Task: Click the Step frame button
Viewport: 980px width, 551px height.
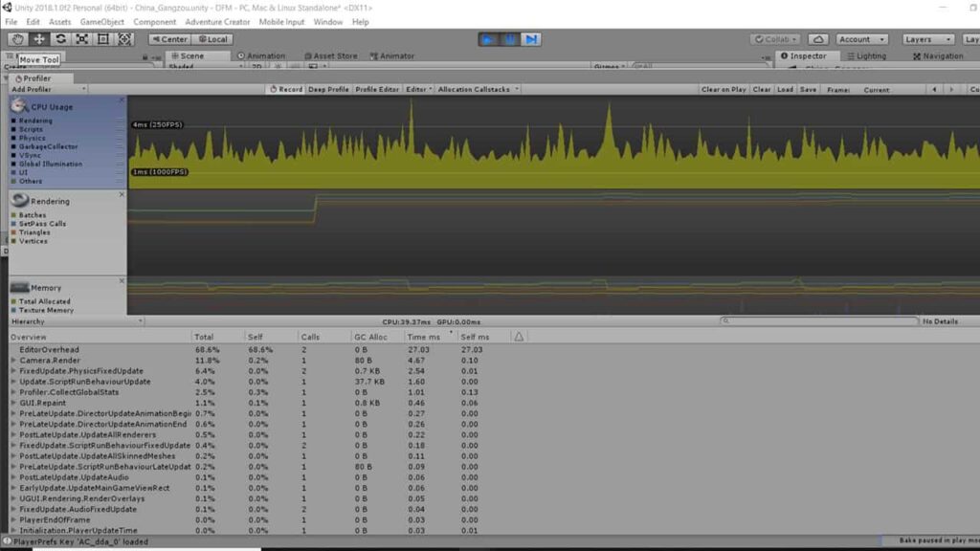Action: point(530,39)
